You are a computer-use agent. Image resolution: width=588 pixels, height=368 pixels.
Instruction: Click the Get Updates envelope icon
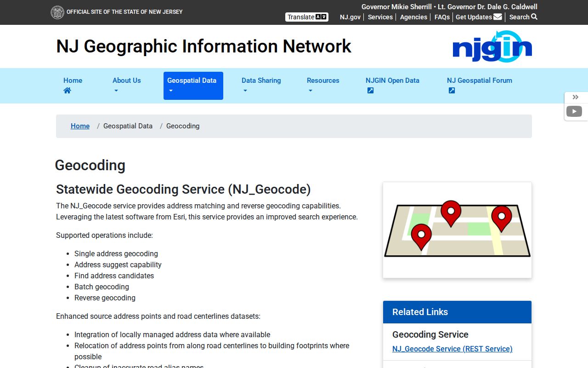click(x=498, y=17)
